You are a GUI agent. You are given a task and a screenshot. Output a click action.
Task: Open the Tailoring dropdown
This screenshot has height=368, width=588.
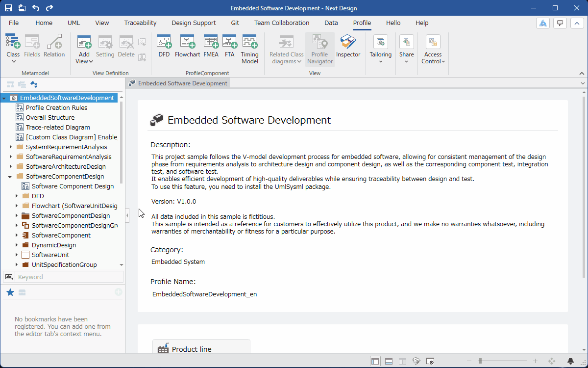pos(381,50)
